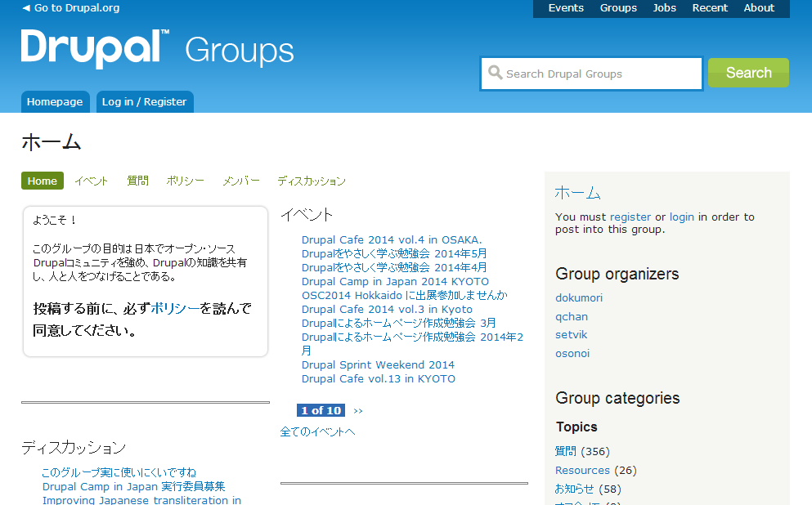The image size is (812, 505).
Task: Open OSC2014 Hokkaido event link
Action: tap(405, 296)
